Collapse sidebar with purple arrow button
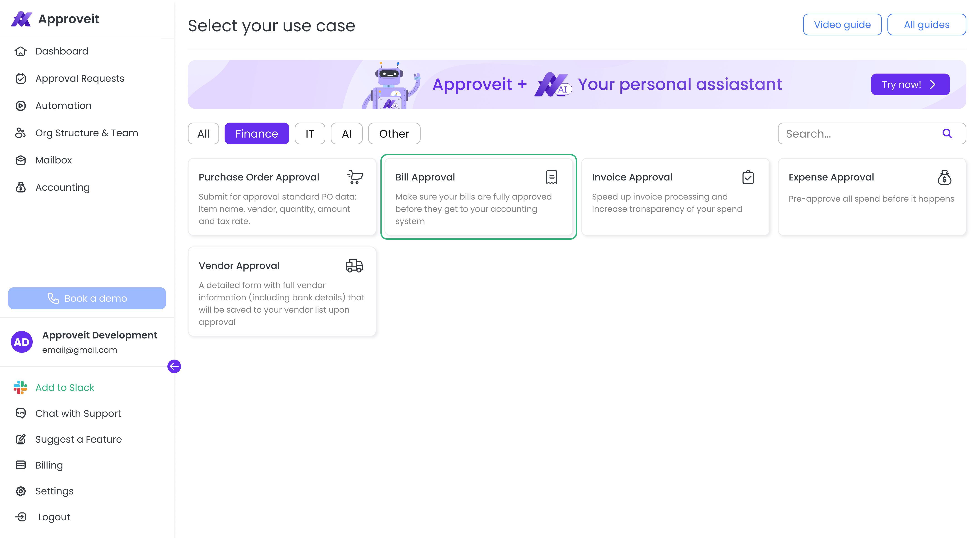The height and width of the screenshot is (538, 980). 174,366
